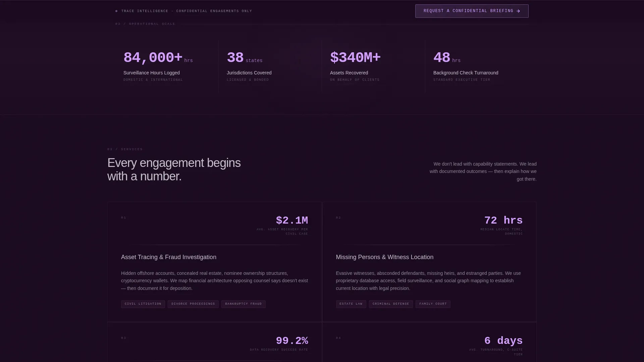Click Every engagement begins heading

pos(174,170)
